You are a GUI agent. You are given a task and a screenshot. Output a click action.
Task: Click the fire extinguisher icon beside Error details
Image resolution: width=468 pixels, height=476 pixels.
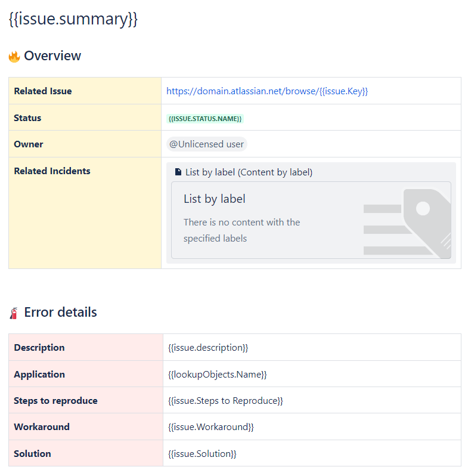(14, 313)
